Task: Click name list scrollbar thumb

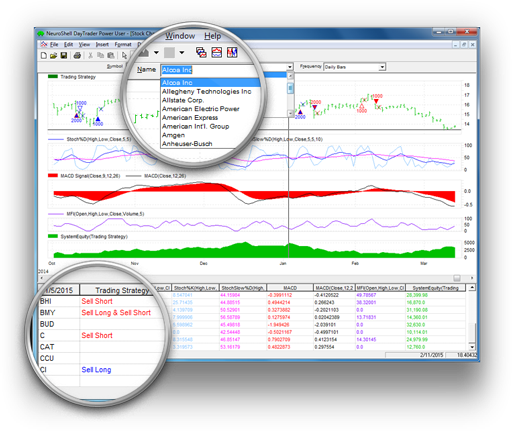Action: [290, 88]
